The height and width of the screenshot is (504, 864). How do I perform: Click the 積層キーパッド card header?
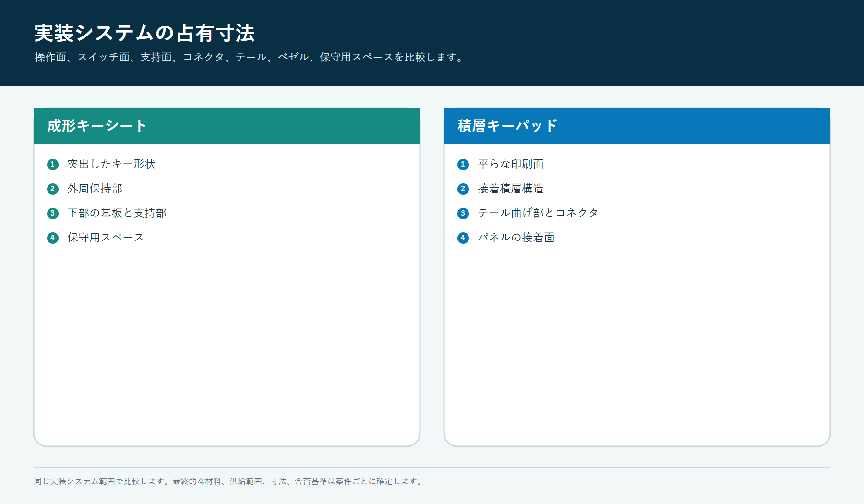637,126
